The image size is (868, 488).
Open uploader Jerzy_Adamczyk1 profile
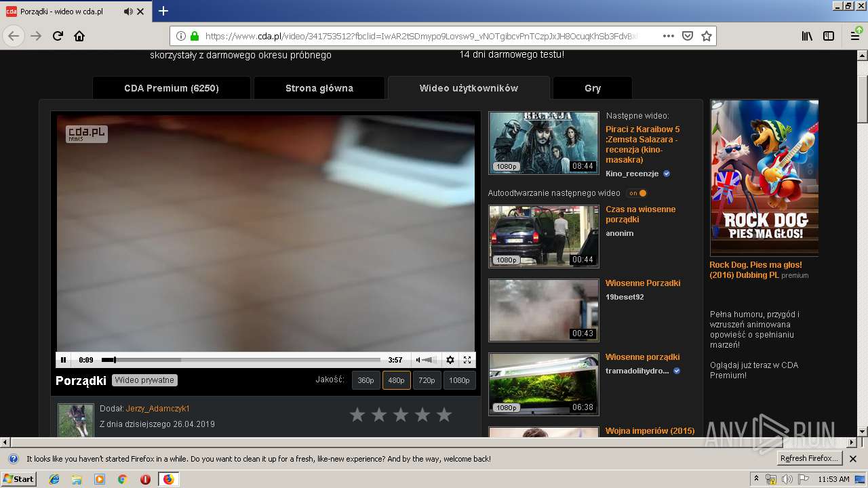click(x=158, y=409)
